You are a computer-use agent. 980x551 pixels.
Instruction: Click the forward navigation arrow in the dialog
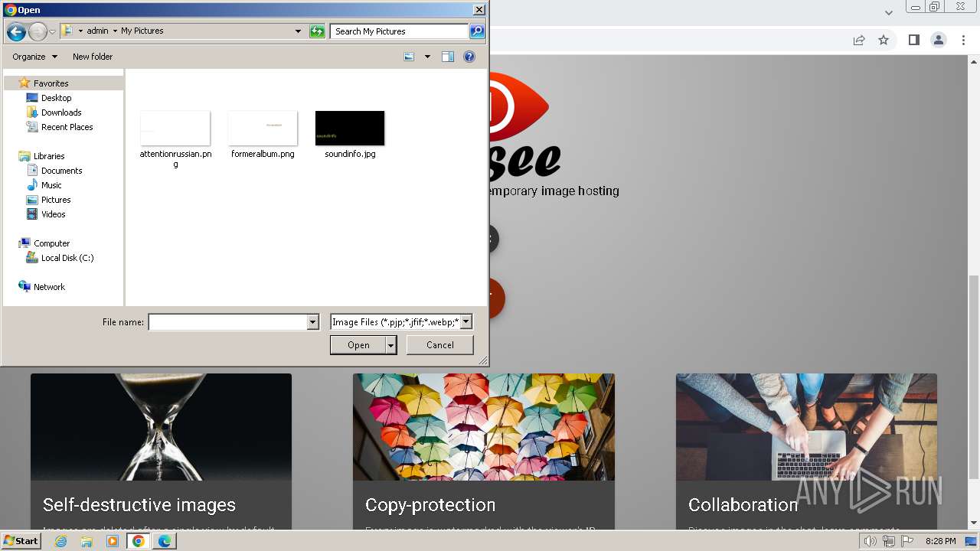point(38,31)
